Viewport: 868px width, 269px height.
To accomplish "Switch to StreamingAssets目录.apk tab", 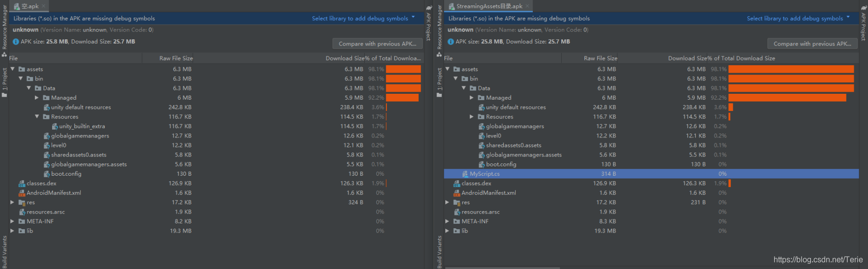I will click(x=489, y=6).
